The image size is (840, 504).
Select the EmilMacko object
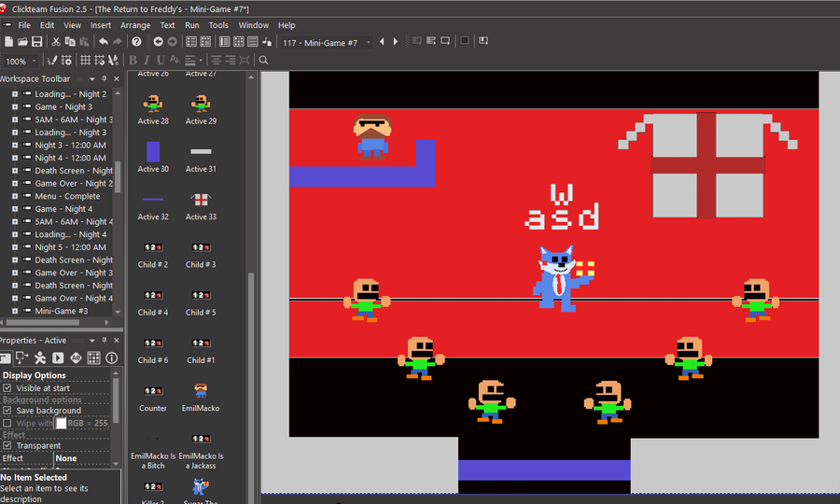coord(201,398)
